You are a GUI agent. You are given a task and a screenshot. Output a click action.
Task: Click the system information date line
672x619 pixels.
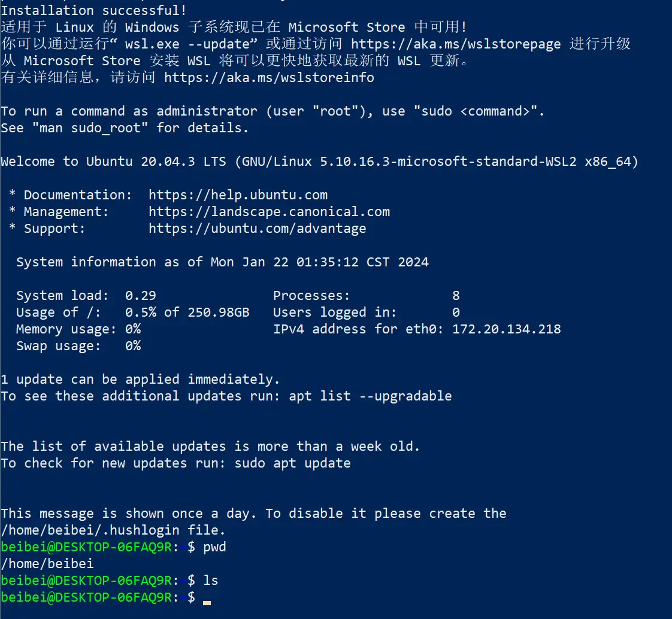point(222,262)
